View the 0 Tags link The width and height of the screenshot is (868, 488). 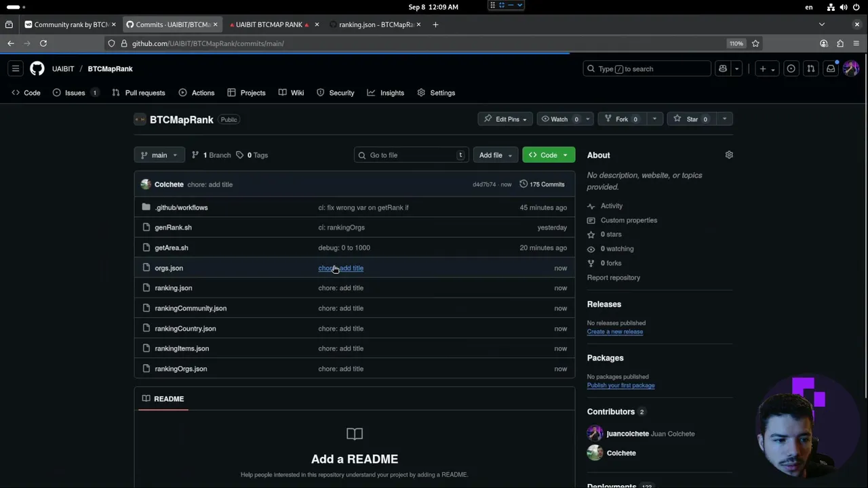click(x=252, y=155)
